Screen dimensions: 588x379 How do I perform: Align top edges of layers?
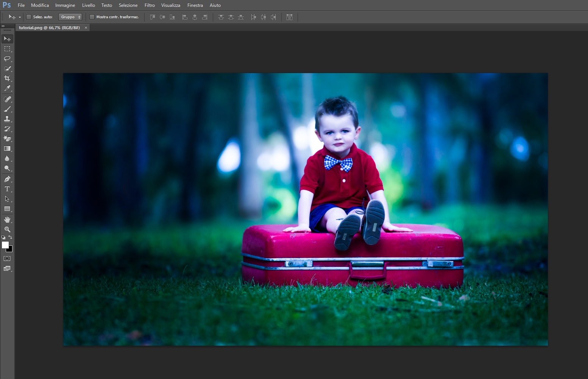coord(153,17)
